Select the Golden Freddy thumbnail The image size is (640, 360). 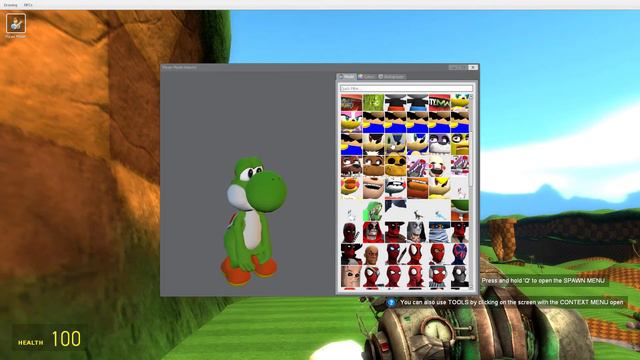pos(395,166)
